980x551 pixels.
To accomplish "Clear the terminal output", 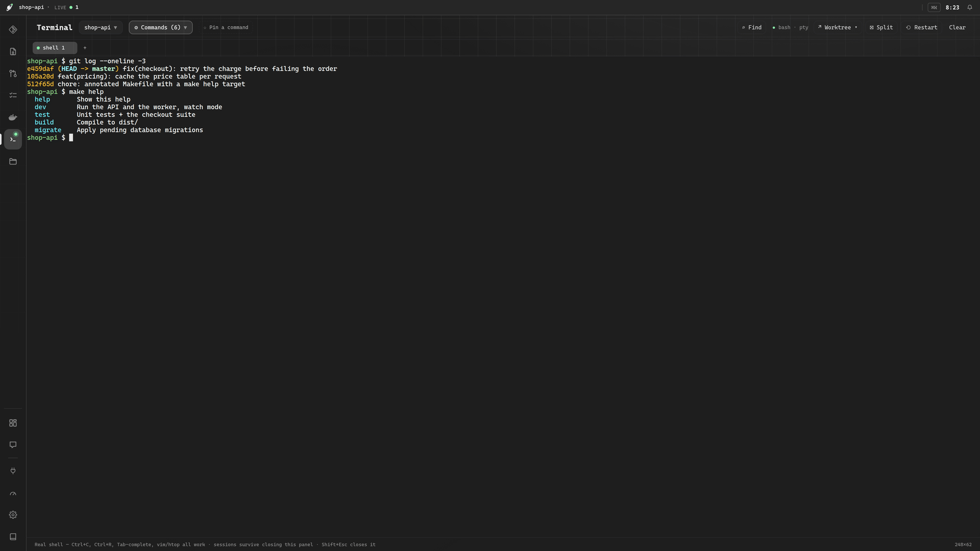I will 957,27.
